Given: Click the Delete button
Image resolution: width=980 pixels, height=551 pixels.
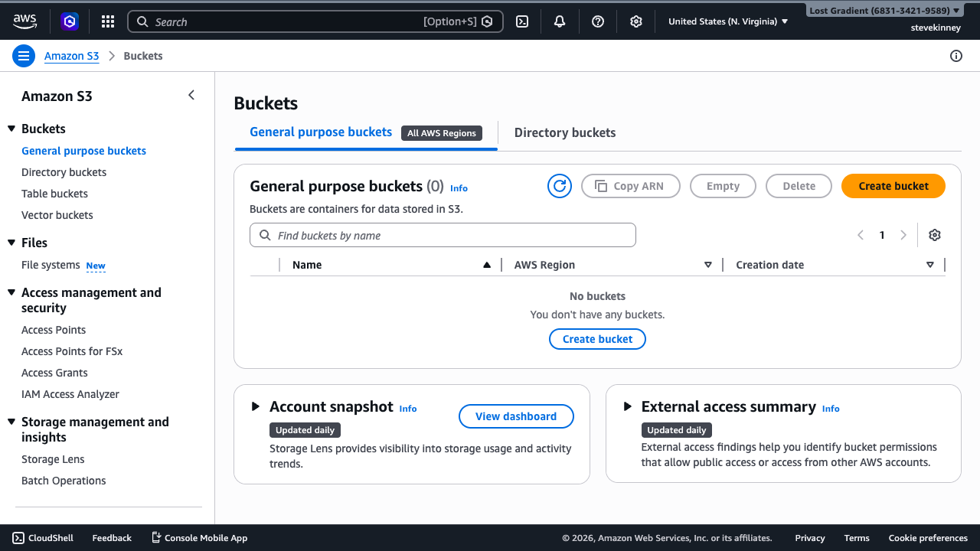Looking at the screenshot, I should coord(799,186).
